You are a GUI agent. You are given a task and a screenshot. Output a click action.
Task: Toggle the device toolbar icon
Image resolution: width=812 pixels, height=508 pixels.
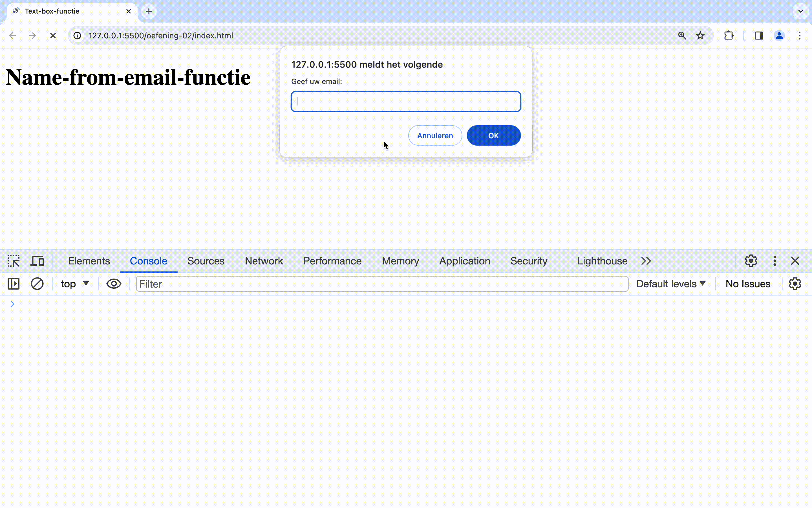(x=37, y=261)
